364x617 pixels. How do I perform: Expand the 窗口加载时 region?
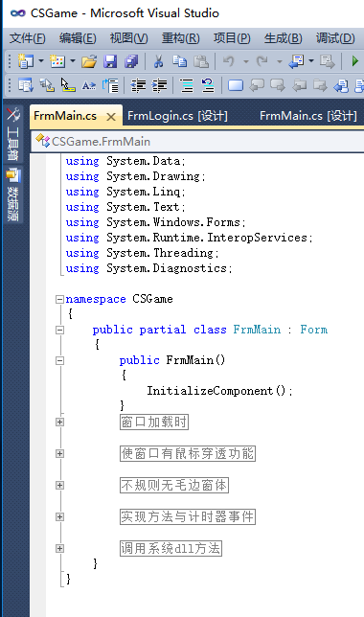pyautogui.click(x=59, y=422)
